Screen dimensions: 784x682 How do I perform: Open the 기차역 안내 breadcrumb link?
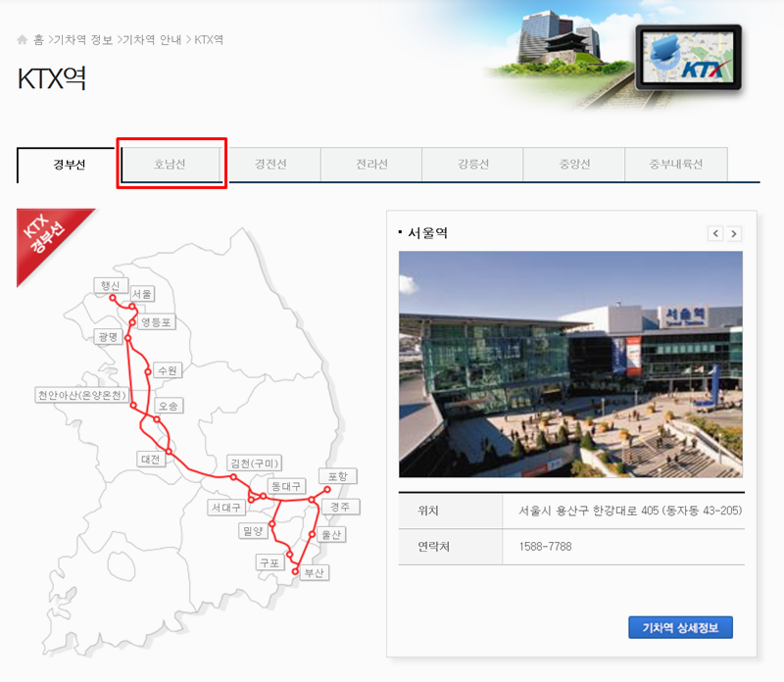click(x=152, y=39)
